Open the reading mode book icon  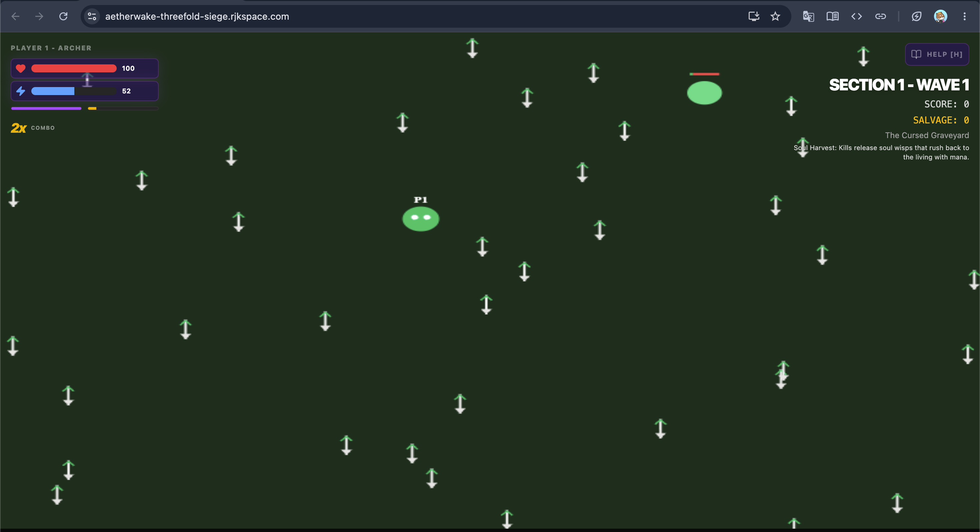(832, 16)
